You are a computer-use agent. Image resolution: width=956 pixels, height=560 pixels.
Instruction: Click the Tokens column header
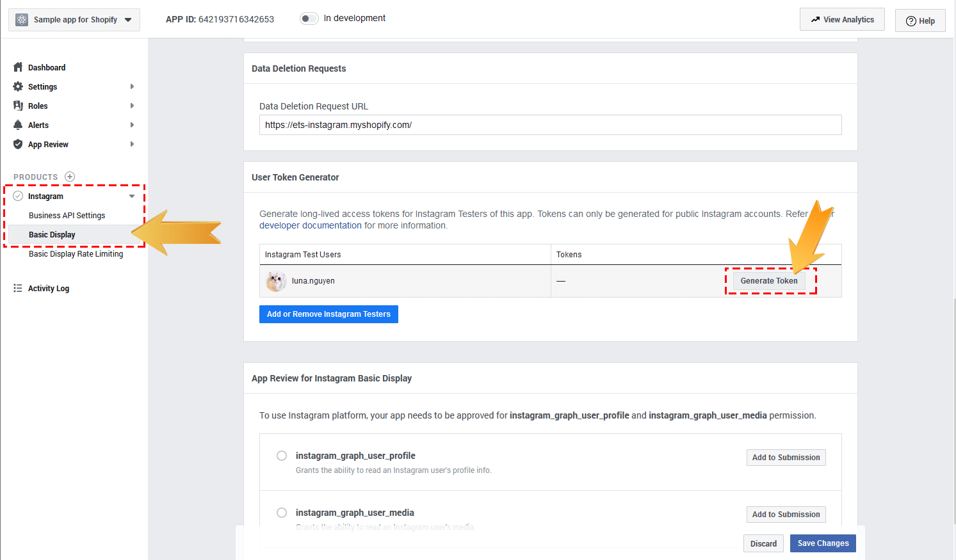coord(569,255)
